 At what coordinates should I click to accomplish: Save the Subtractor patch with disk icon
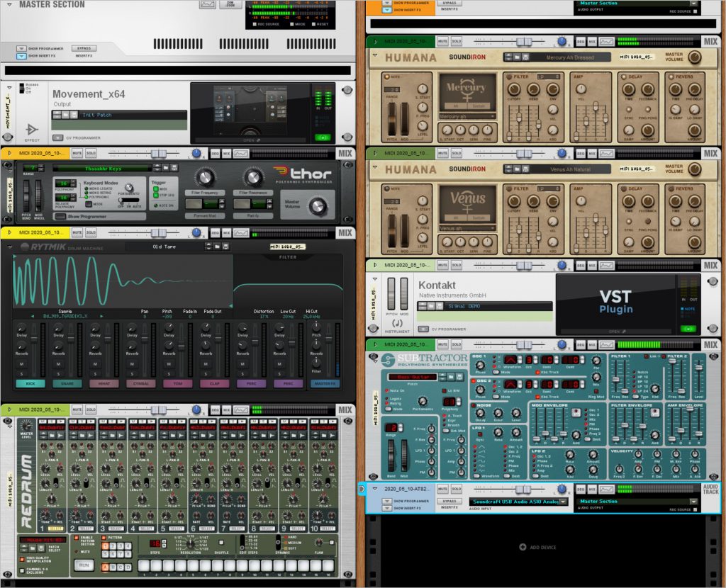pos(459,377)
